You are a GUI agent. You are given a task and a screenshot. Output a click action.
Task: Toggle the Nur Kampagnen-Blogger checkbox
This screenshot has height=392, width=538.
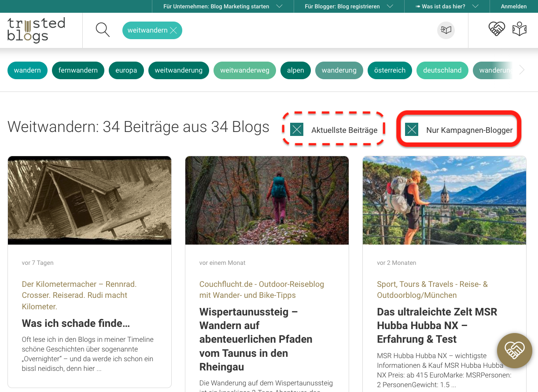point(412,130)
